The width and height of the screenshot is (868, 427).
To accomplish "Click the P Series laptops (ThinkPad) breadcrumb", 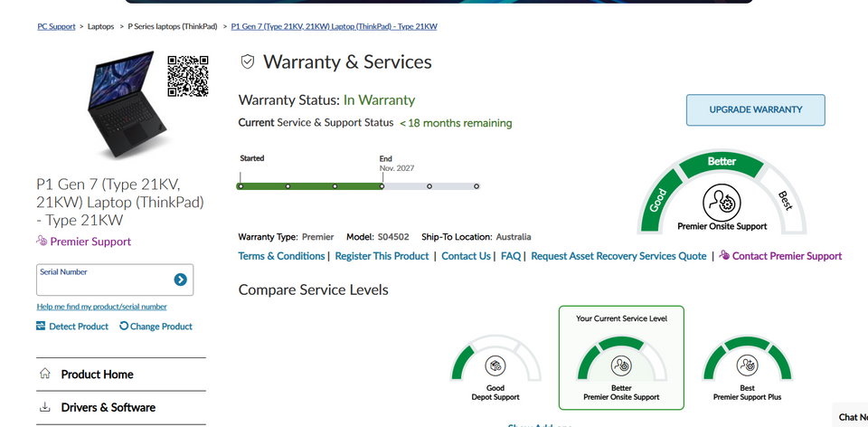I will 173,26.
